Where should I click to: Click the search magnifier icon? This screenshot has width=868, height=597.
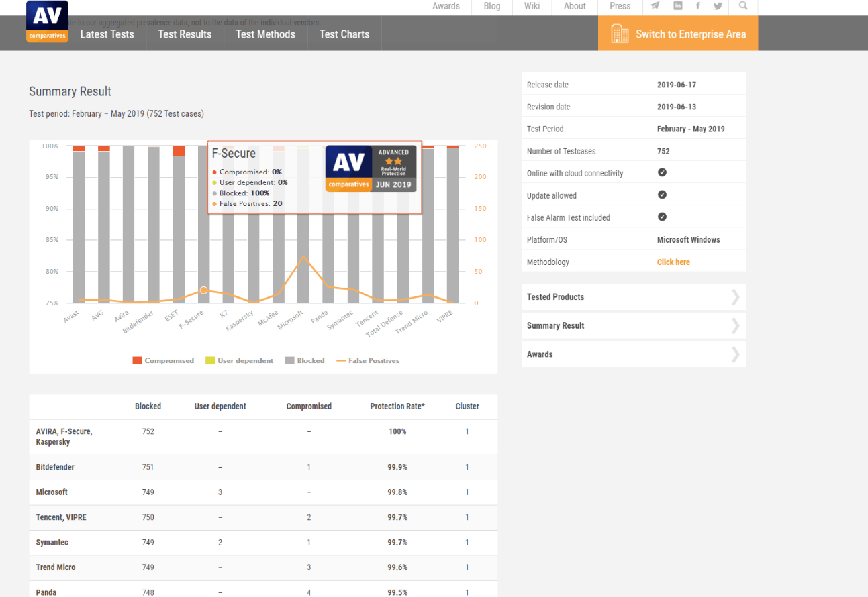[743, 6]
